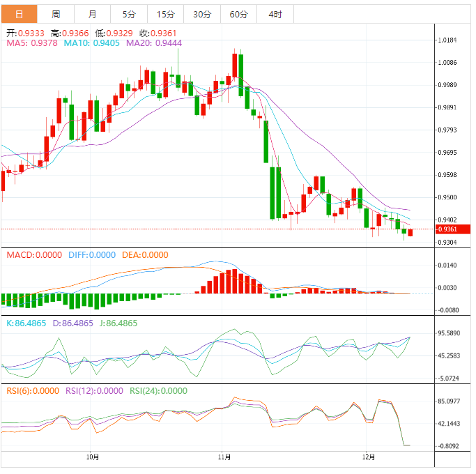This screenshot has height=474, width=476.
Task: Click the 0.9695 price axis label
Action: pyautogui.click(x=447, y=153)
